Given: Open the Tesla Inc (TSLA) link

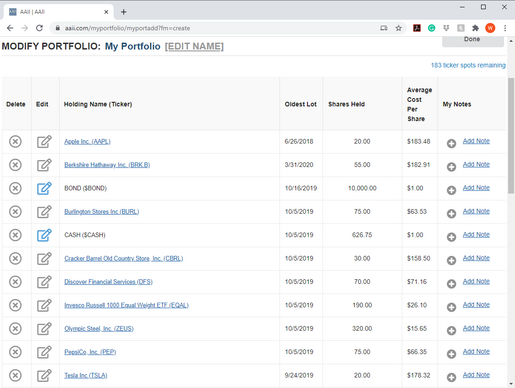Looking at the screenshot, I should click(x=86, y=375).
